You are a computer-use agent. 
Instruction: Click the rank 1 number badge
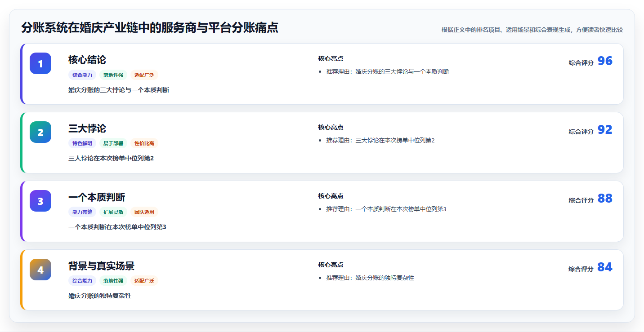40,63
